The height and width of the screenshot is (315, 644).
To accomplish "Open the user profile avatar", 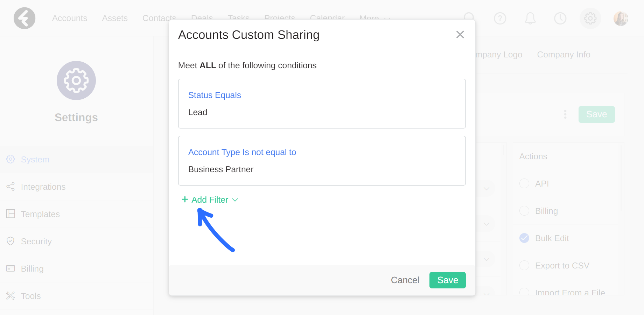I will [621, 18].
